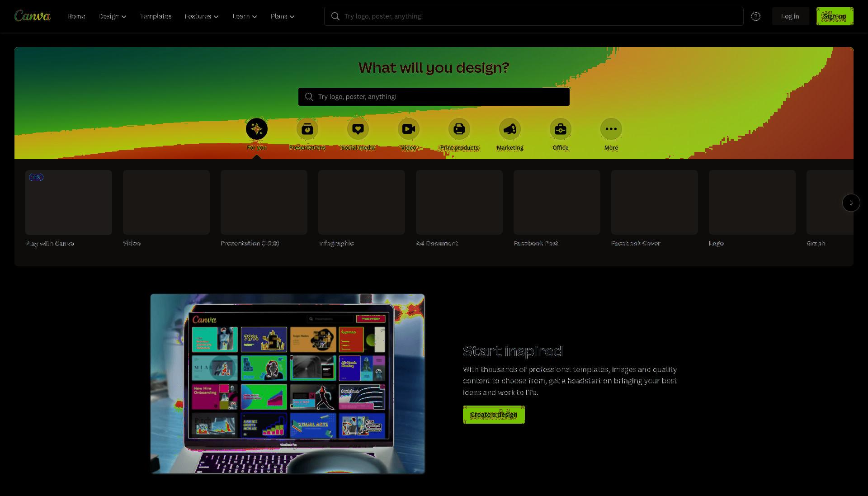Viewport: 868px width, 496px height.
Task: Go to Home in the navigation bar
Action: click(x=76, y=16)
